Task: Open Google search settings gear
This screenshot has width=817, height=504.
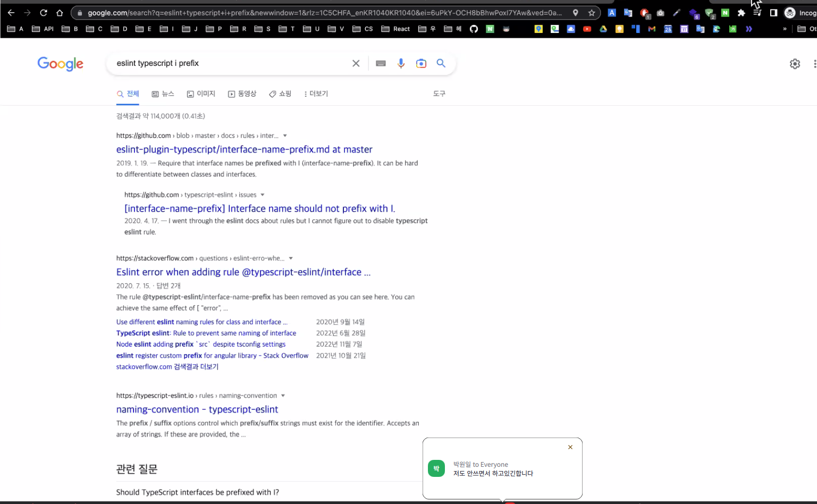Action: click(795, 64)
